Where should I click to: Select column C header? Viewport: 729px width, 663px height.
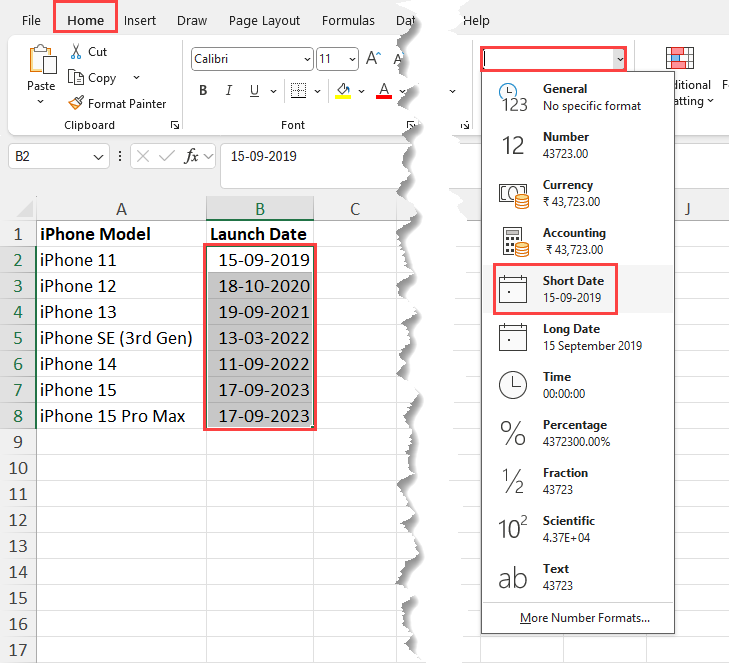[x=355, y=209]
